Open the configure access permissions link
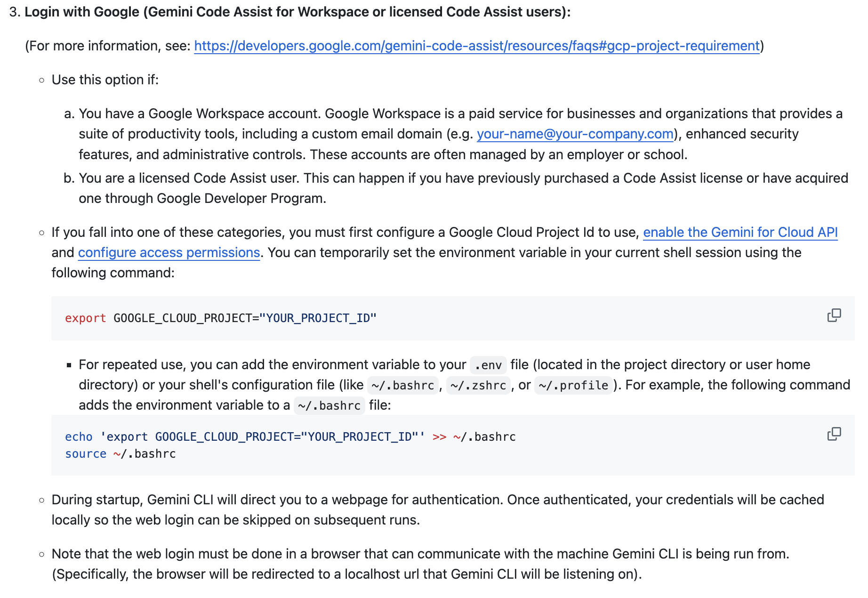Viewport: 868px width, 598px height. [x=169, y=252]
